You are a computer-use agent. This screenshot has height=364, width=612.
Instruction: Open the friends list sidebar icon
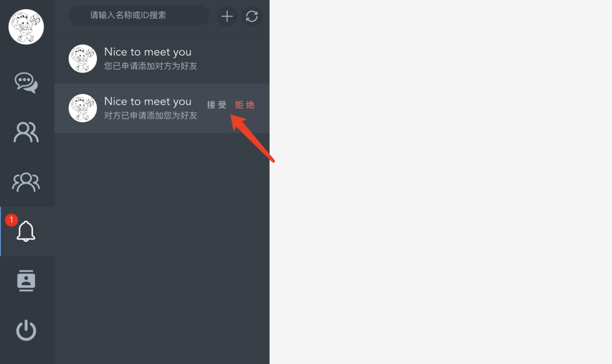tap(26, 132)
